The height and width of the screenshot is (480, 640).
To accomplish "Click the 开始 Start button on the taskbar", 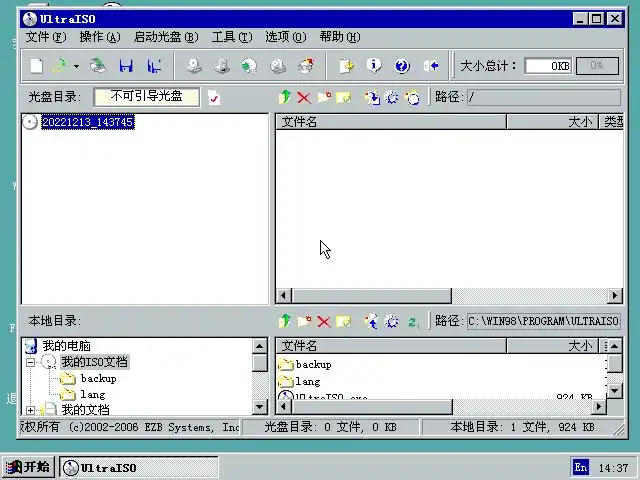I will [x=28, y=467].
